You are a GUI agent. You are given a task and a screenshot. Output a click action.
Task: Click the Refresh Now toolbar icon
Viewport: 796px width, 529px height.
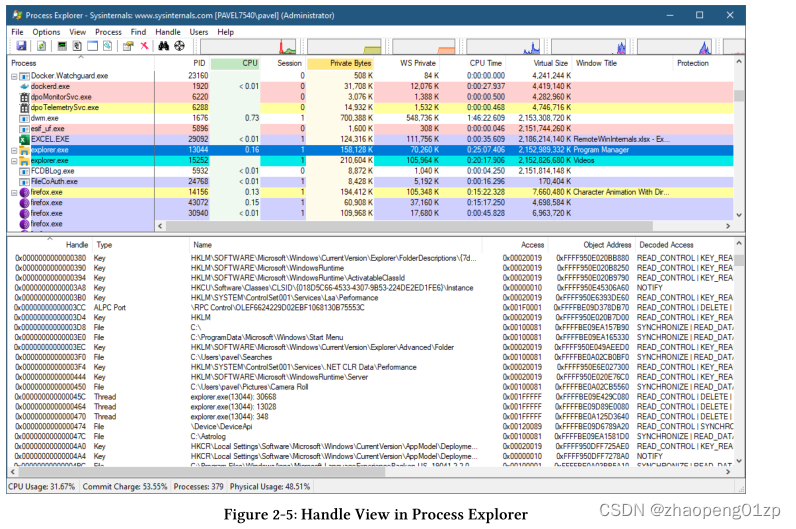click(42, 46)
